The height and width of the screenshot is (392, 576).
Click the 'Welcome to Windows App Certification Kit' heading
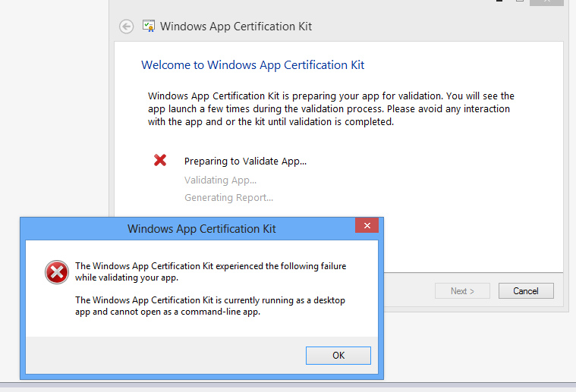pyautogui.click(x=253, y=65)
